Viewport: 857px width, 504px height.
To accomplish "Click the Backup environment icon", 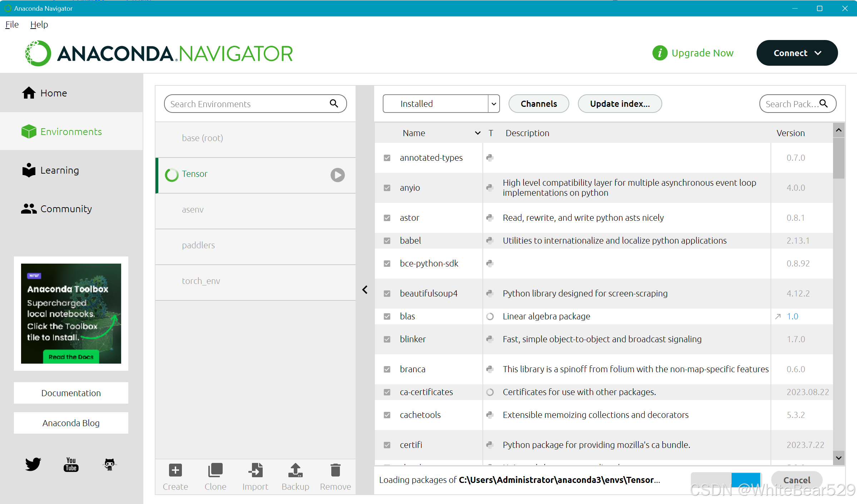I will click(x=295, y=470).
